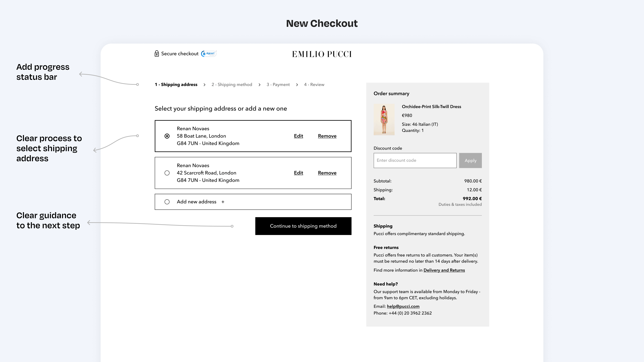644x362 pixels.
Task: Click the Apply discount code button
Action: pyautogui.click(x=470, y=160)
